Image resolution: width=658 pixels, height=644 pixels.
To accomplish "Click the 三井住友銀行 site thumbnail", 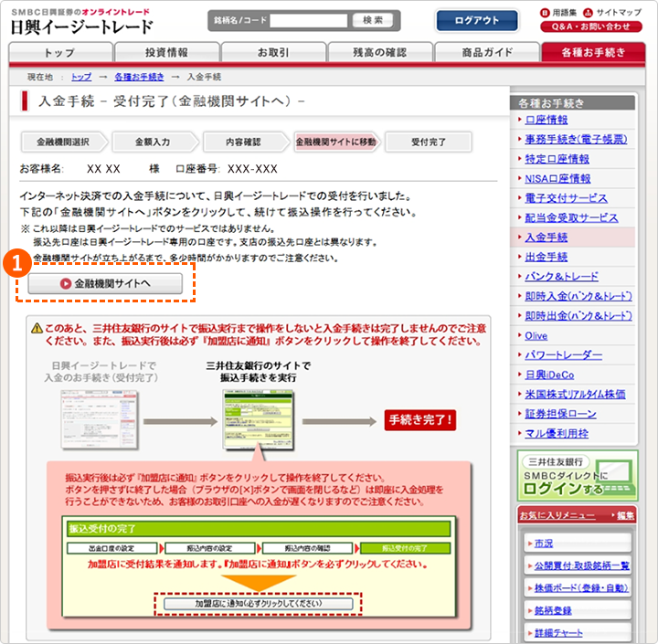I will point(259,420).
